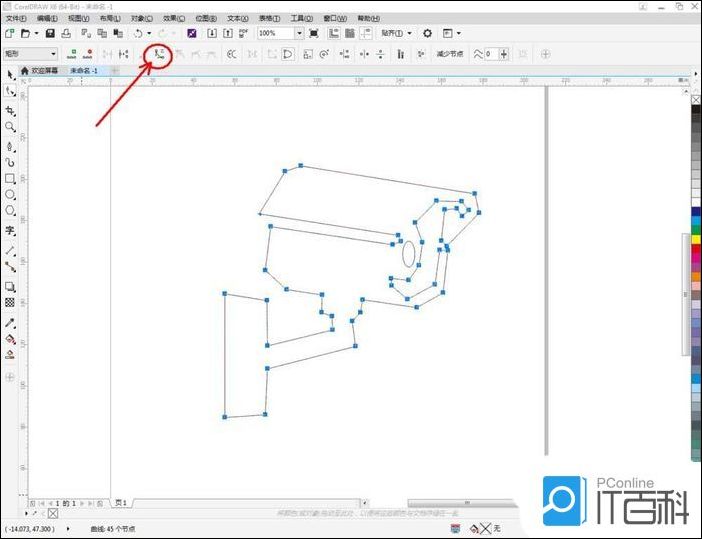702x539 pixels.
Task: Expand the color palette flyout arrow
Action: [x=695, y=74]
